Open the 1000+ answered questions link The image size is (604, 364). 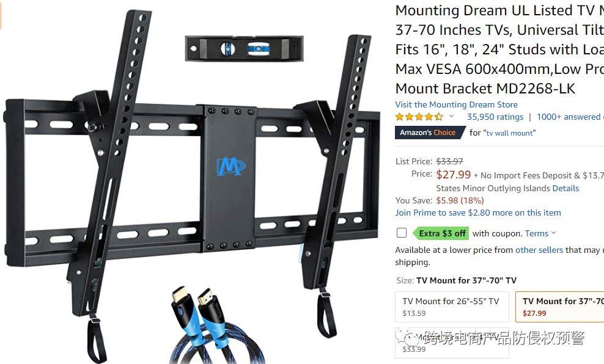[570, 117]
